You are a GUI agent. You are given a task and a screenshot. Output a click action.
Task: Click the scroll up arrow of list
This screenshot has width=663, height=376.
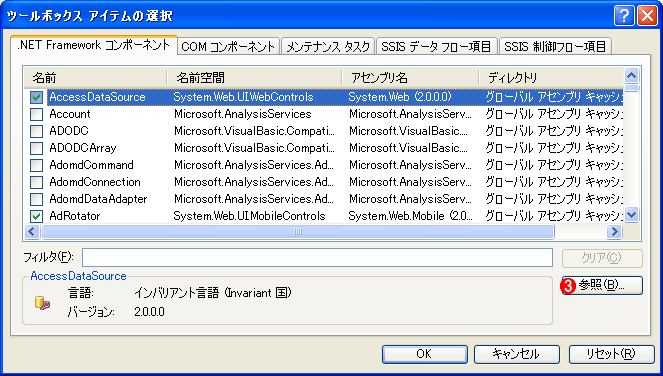631,76
